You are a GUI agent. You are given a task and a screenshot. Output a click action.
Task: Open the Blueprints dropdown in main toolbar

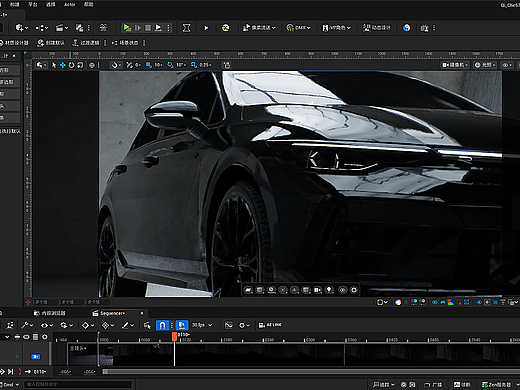point(42,28)
